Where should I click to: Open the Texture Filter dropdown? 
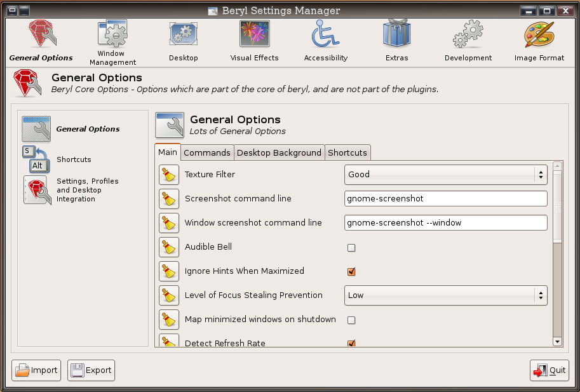pyautogui.click(x=446, y=175)
